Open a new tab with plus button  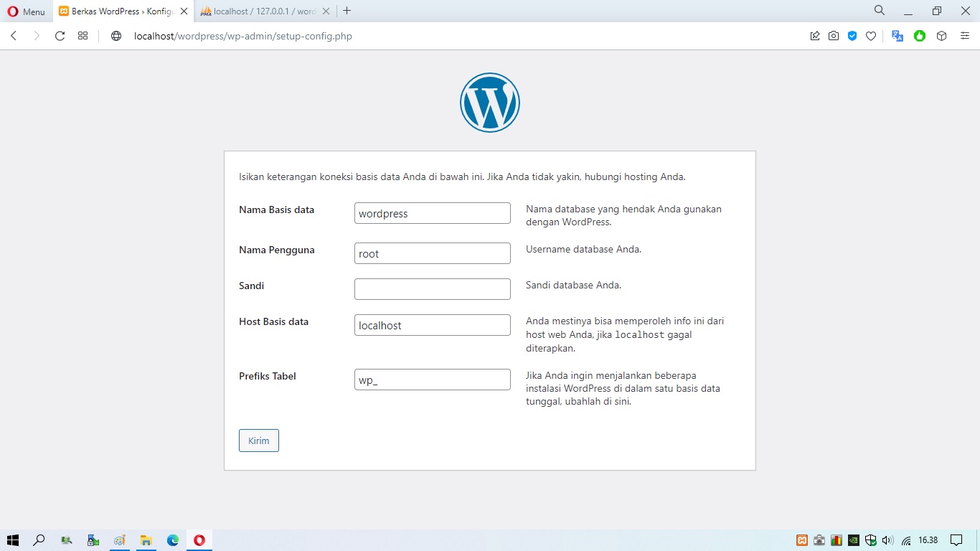347,11
